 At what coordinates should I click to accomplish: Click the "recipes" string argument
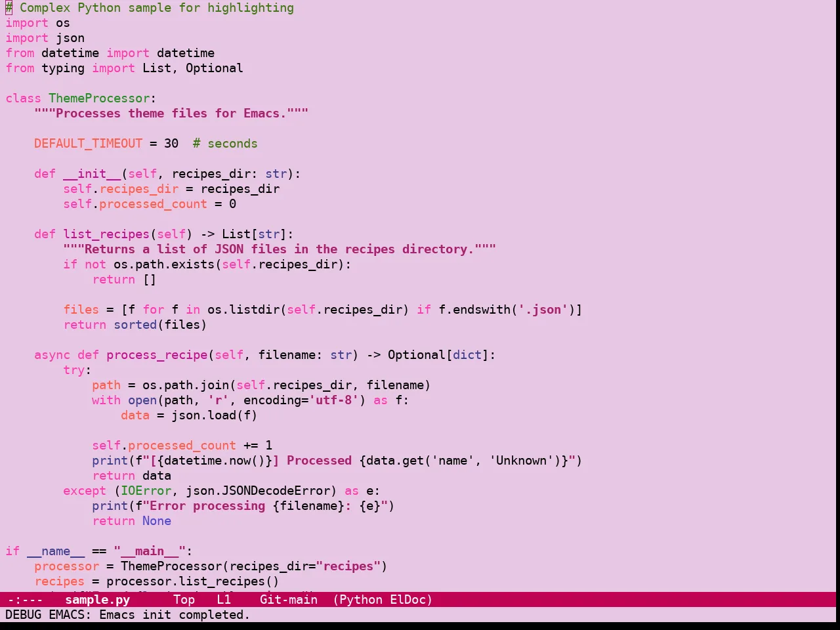pos(348,566)
